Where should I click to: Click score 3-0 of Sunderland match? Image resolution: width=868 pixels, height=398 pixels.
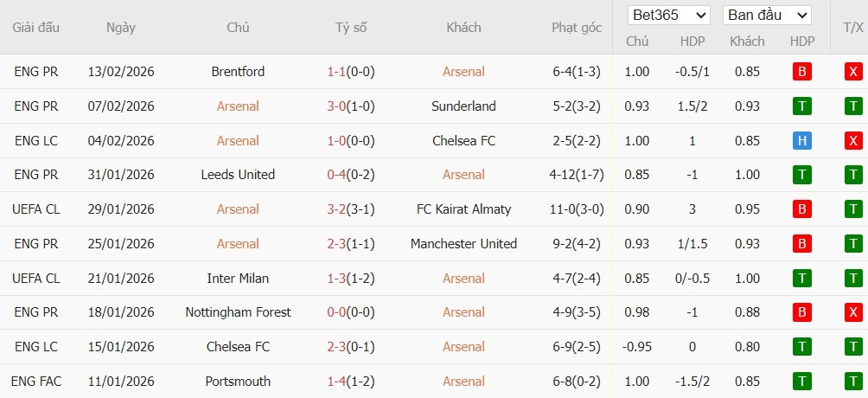tap(336, 106)
